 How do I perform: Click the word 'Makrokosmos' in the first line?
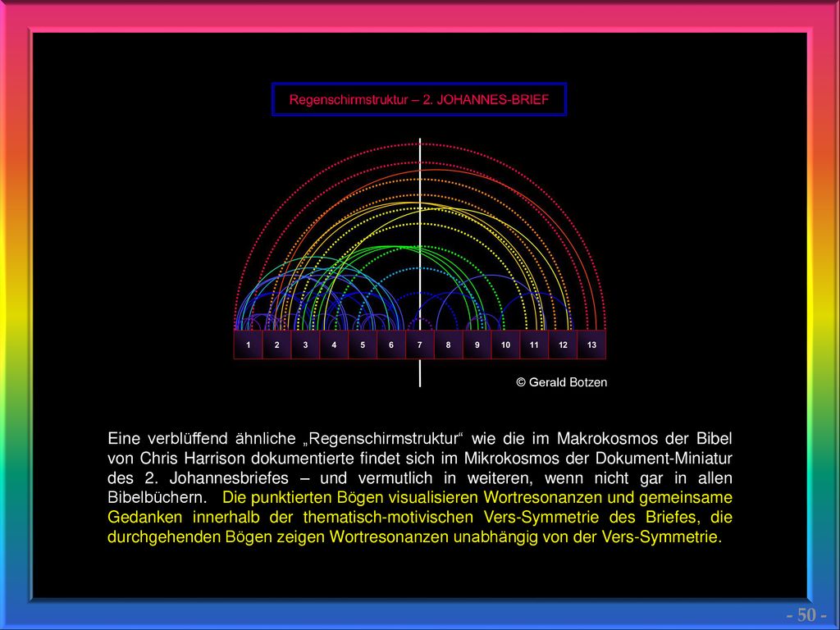pos(608,439)
